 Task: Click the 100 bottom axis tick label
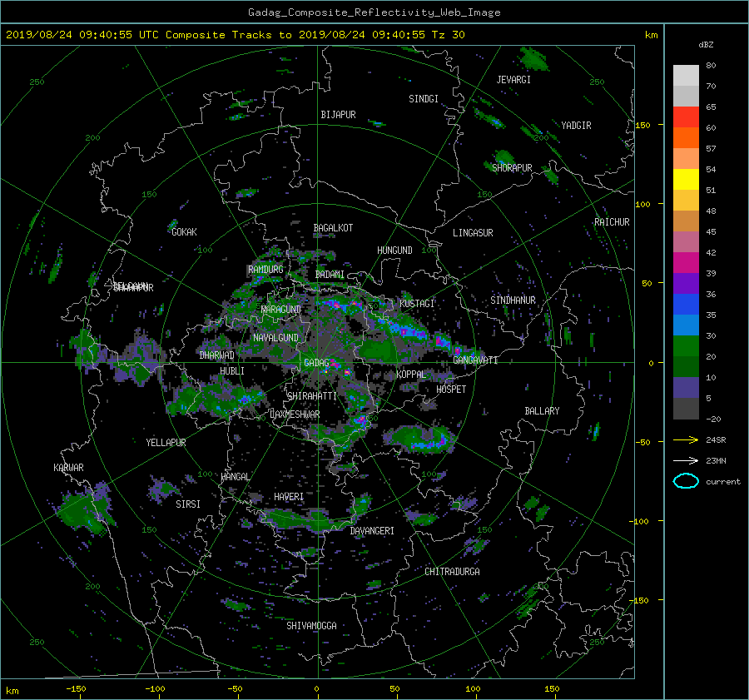[473, 688]
